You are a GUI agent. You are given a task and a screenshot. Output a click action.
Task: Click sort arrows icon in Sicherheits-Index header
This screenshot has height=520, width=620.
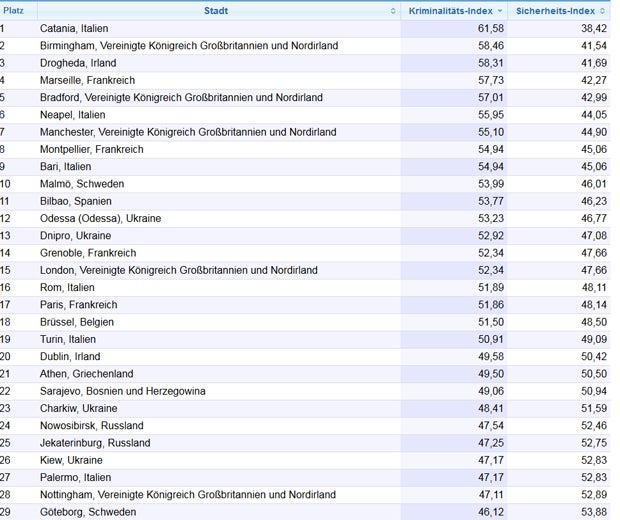tap(602, 11)
